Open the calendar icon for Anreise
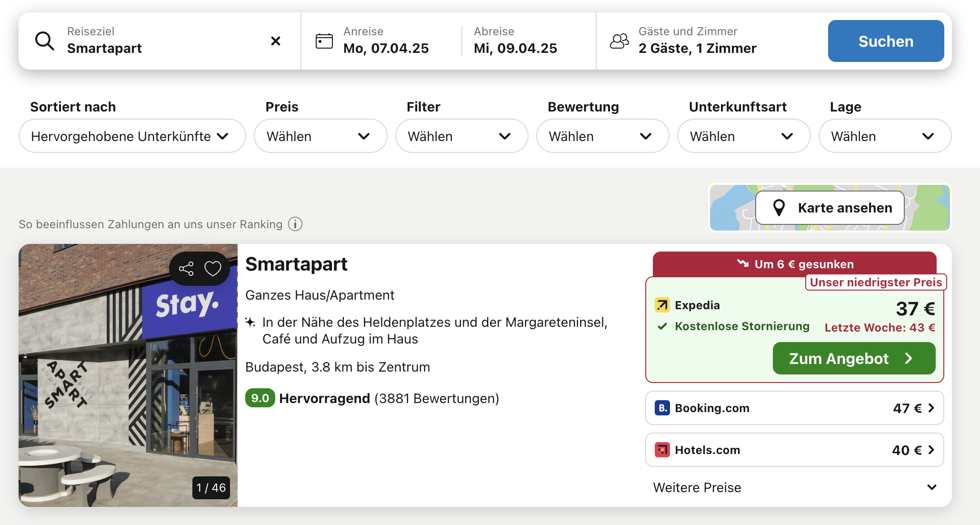The image size is (980, 525). point(324,41)
